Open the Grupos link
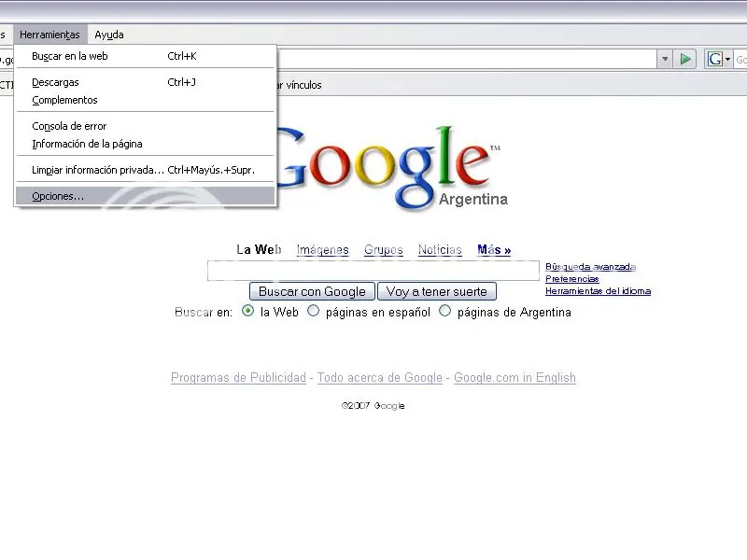This screenshot has height=560, width=747. tap(384, 249)
